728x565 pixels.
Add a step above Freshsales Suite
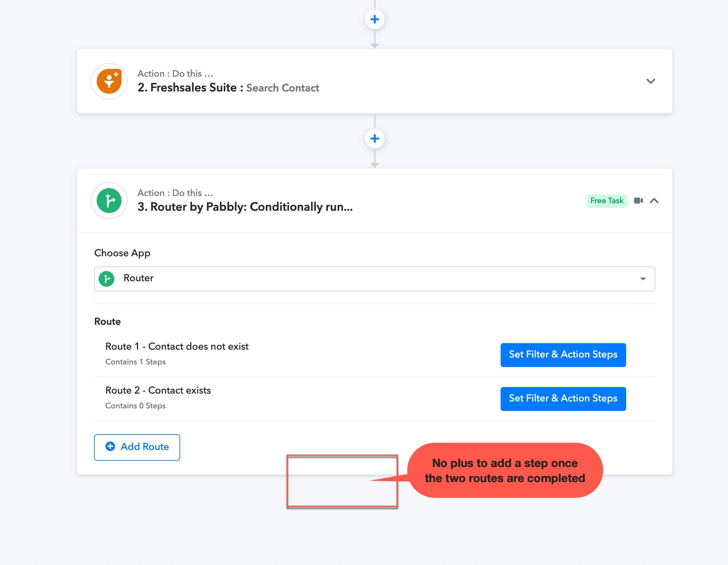pos(375,19)
